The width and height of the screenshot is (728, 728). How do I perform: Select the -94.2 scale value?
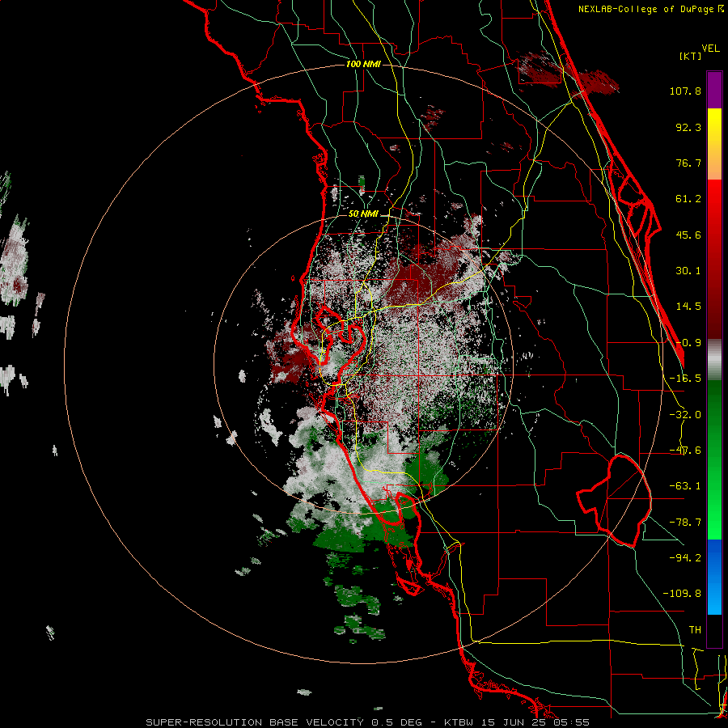pos(685,558)
